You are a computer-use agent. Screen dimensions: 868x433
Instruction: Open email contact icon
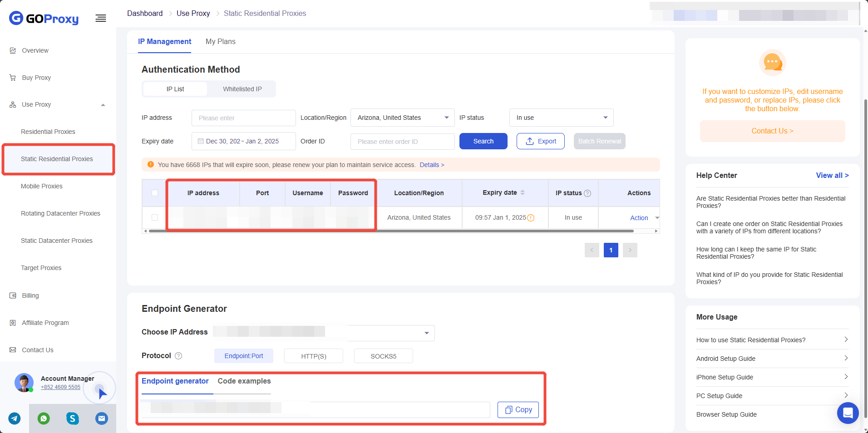pos(102,418)
